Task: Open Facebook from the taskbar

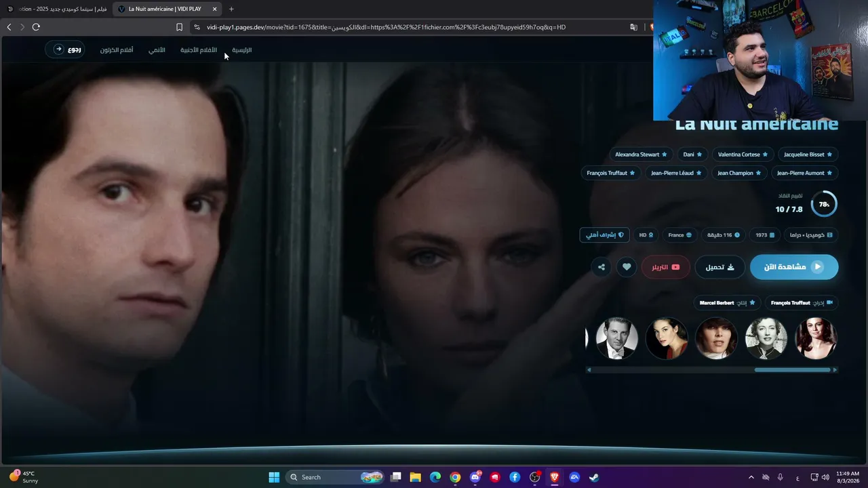Action: (x=515, y=477)
